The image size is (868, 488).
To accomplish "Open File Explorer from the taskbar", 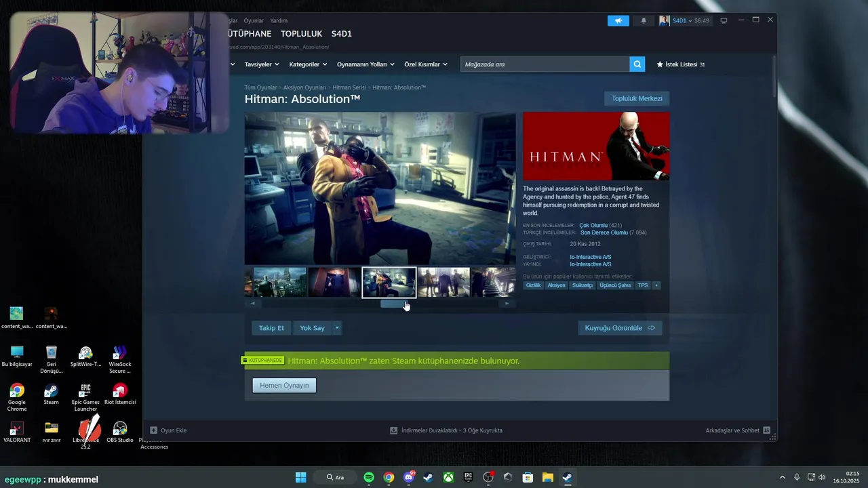I will 547,477.
